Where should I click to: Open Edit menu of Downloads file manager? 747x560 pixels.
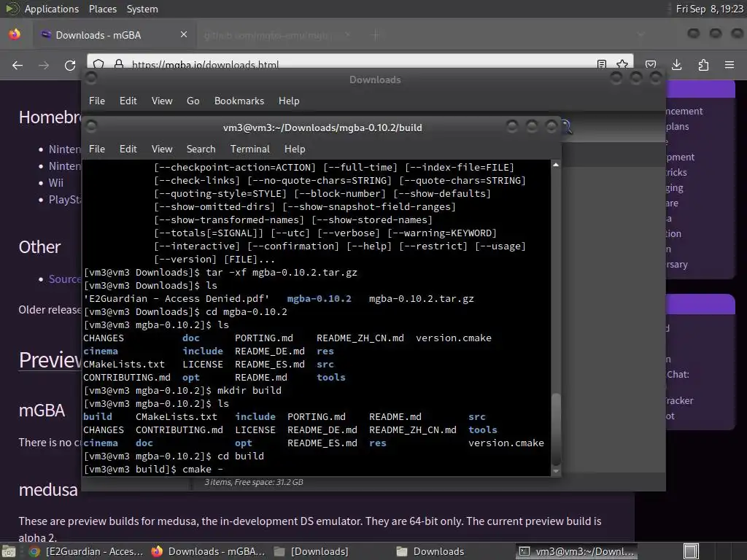point(128,101)
